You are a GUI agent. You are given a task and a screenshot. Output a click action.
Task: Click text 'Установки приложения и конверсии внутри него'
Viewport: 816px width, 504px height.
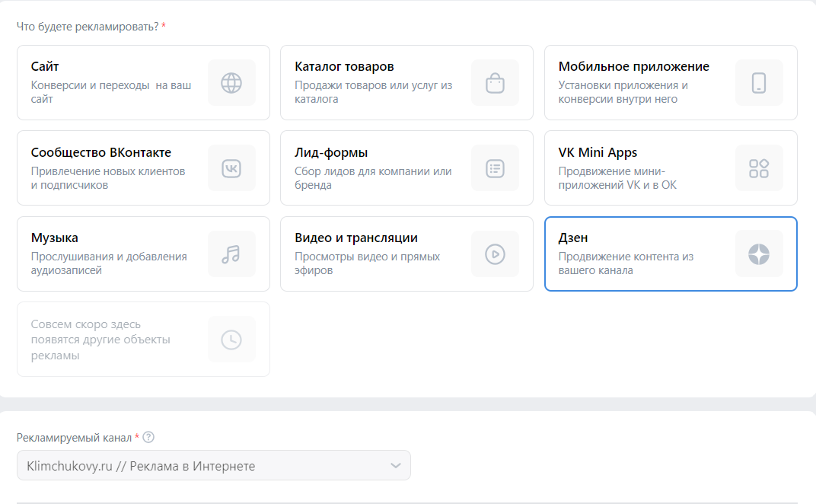pyautogui.click(x=623, y=91)
